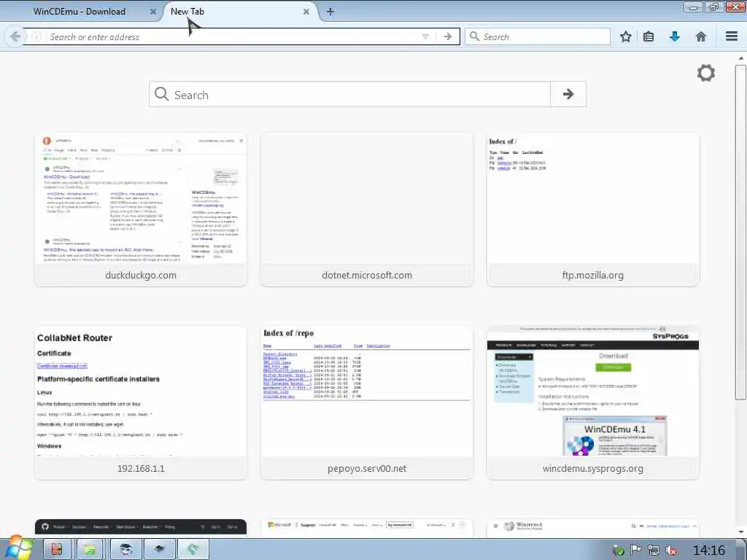Screen dimensions: 747x560
Task: Open the address bar history dropdown
Action: [x=425, y=36]
